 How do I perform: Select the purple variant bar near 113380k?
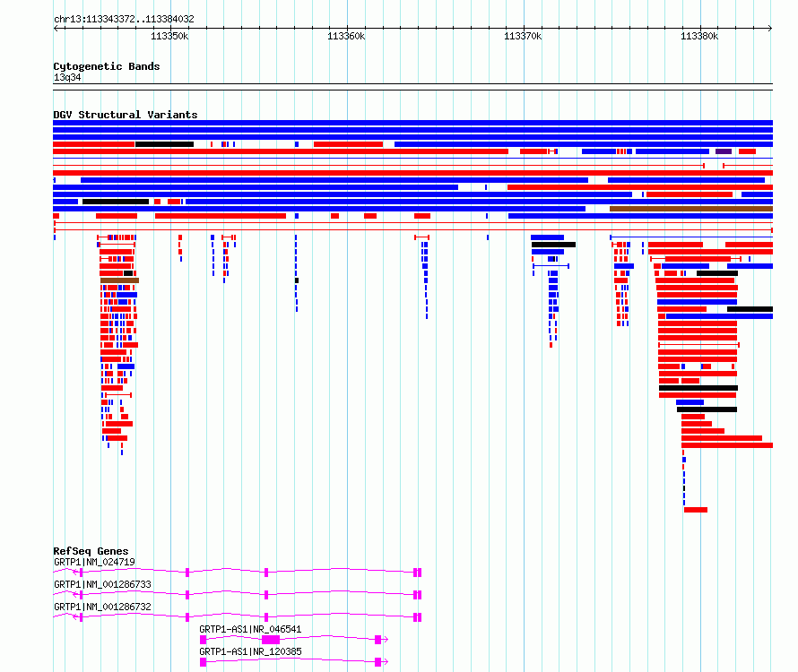click(x=724, y=151)
